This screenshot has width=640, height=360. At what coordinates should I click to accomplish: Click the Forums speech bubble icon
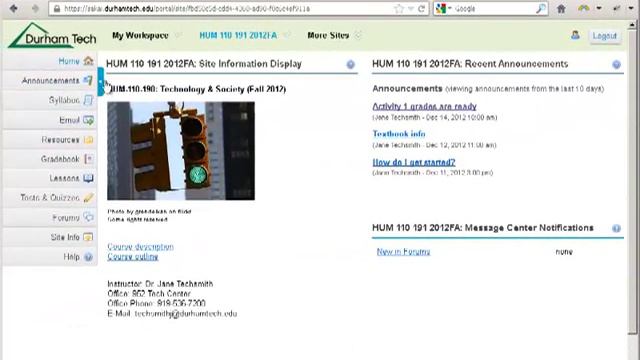88,217
